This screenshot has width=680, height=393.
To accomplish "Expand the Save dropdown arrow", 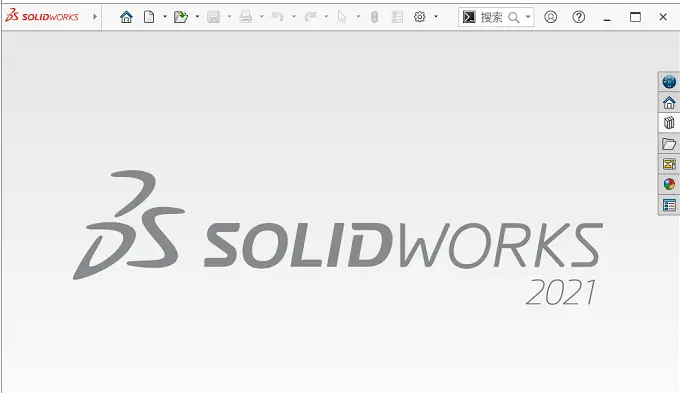I will coord(229,17).
